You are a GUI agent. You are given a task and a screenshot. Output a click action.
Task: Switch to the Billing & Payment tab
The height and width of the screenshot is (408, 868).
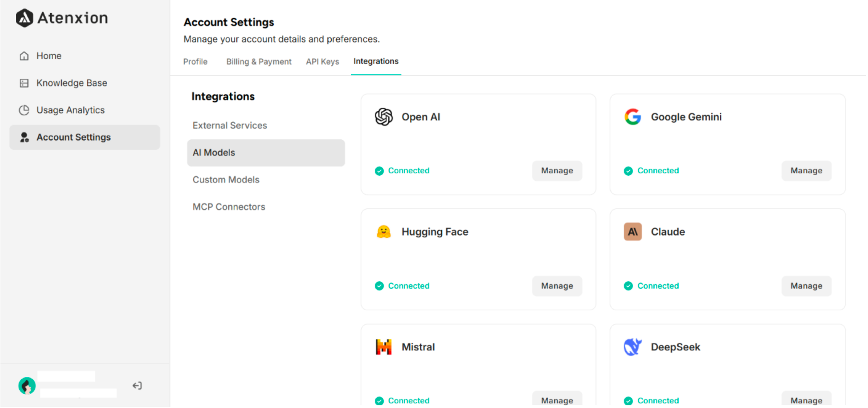[259, 61]
